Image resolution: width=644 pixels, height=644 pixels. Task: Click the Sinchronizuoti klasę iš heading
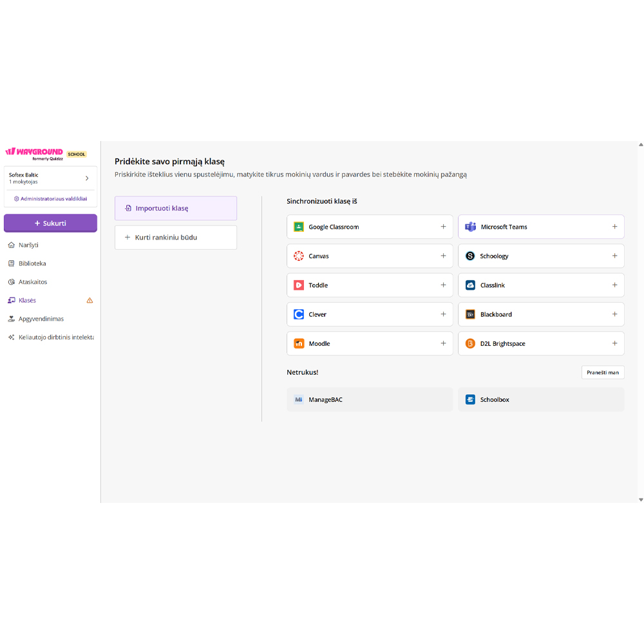point(322,201)
